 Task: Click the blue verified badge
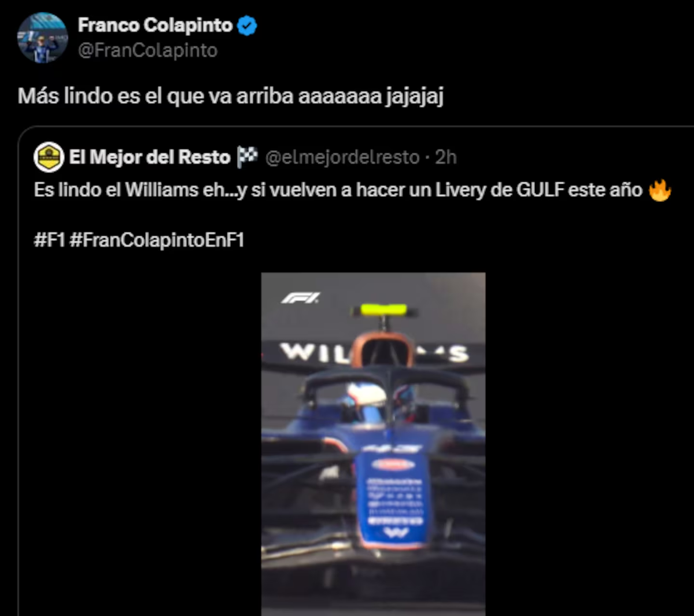click(x=248, y=25)
